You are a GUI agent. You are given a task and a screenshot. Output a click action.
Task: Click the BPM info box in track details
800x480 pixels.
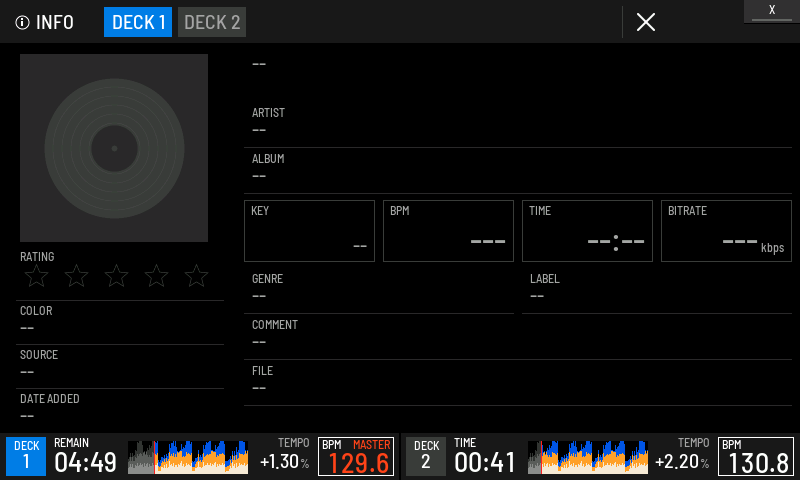[x=448, y=231]
